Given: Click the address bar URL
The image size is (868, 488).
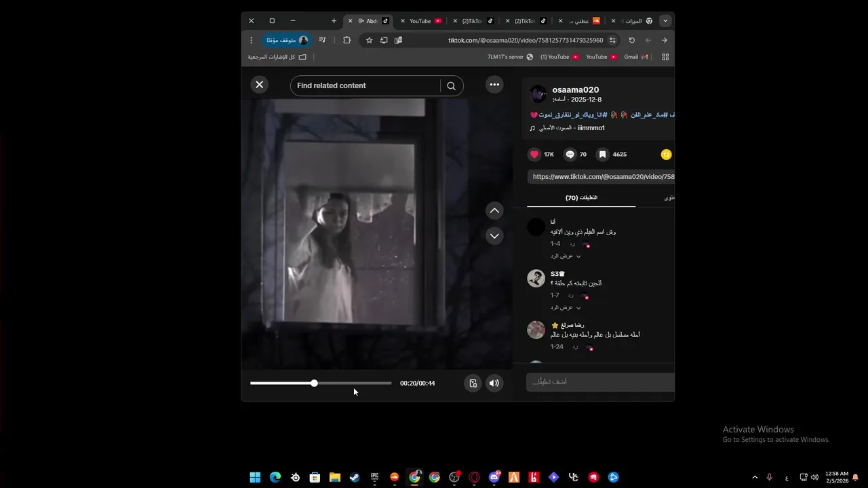Looking at the screenshot, I should click(526, 41).
